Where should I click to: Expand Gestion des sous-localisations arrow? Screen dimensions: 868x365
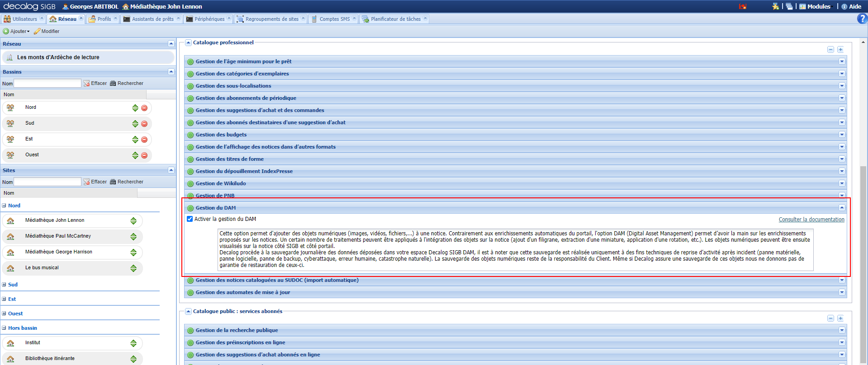point(842,86)
